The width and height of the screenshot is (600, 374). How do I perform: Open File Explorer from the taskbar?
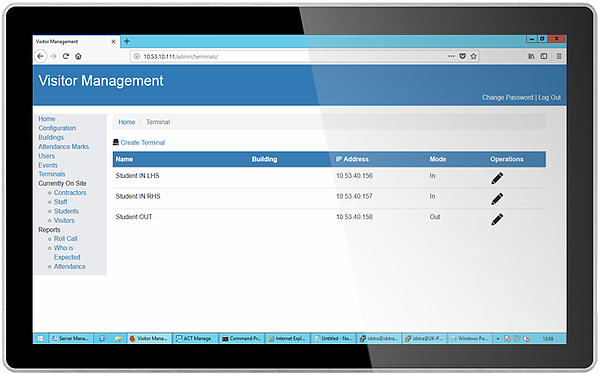click(x=118, y=338)
